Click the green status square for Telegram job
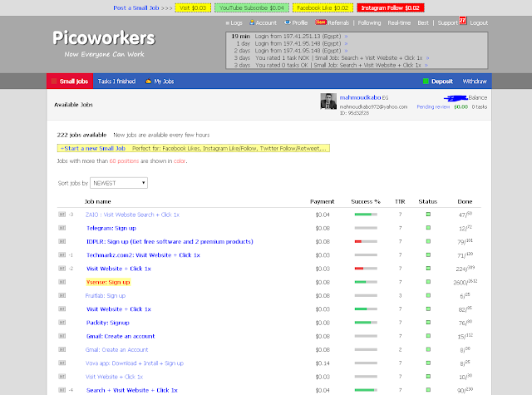Image resolution: width=532 pixels, height=395 pixels. (x=428, y=228)
